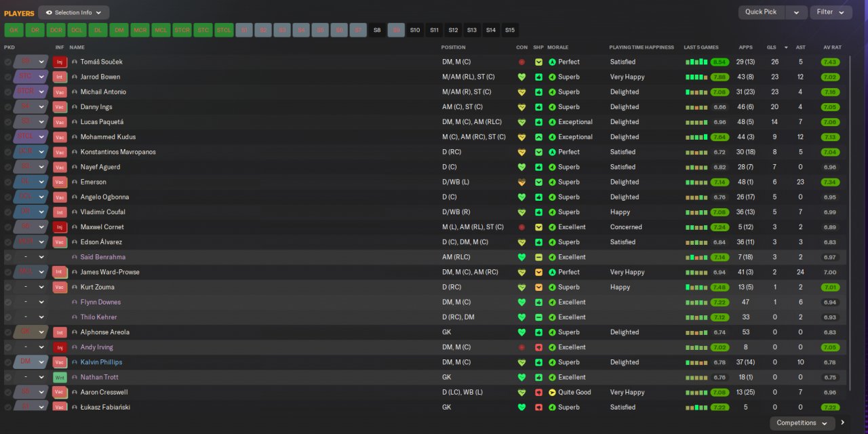Open the Competitions dropdown

[x=802, y=423]
